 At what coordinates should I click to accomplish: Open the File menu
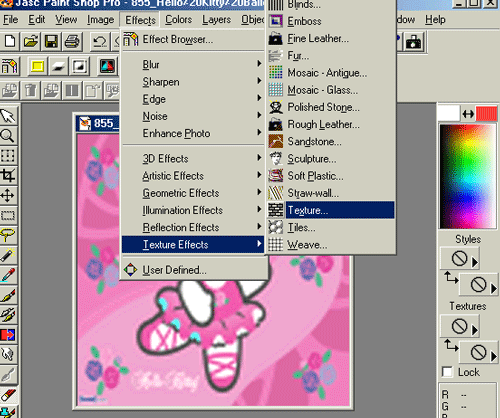pyautogui.click(x=11, y=20)
